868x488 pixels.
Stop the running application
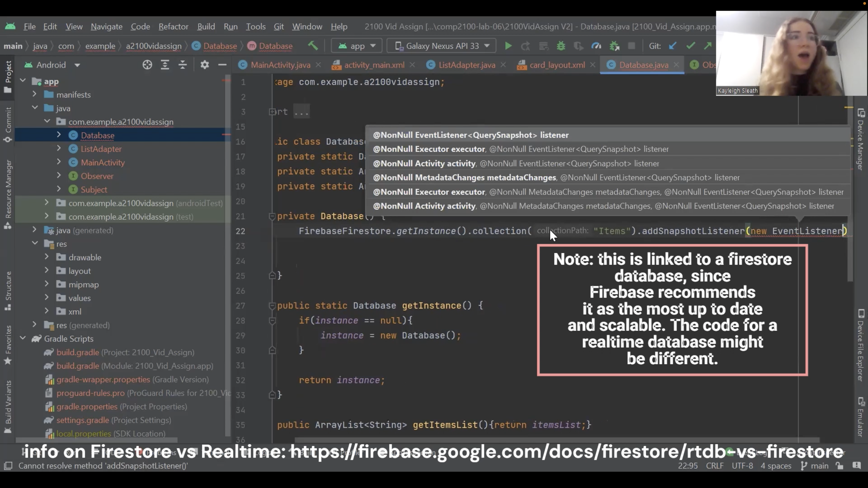tap(632, 46)
